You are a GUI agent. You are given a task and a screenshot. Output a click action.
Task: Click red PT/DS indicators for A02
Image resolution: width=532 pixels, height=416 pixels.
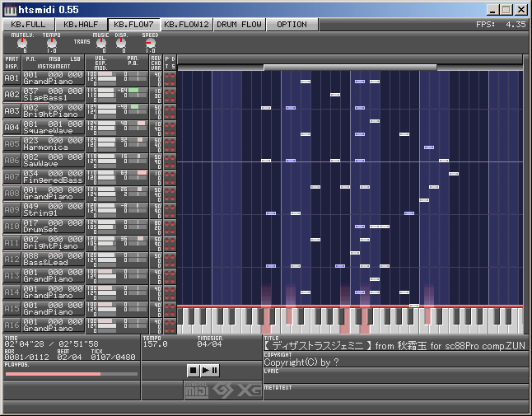point(170,95)
